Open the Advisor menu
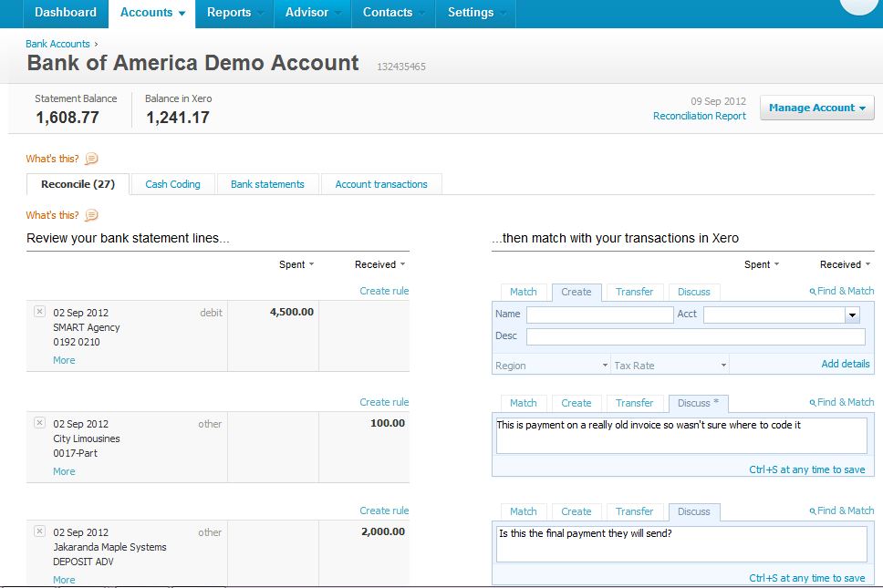883x588 pixels. point(313,13)
